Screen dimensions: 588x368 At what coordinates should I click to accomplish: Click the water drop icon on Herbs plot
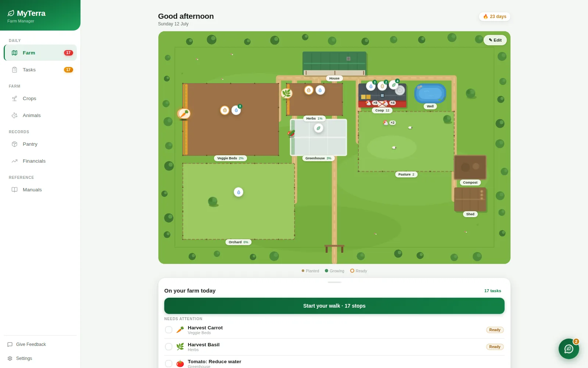(x=320, y=90)
